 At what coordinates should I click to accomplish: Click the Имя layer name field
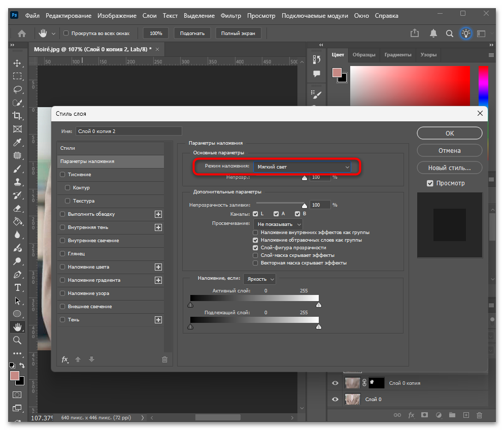[129, 131]
